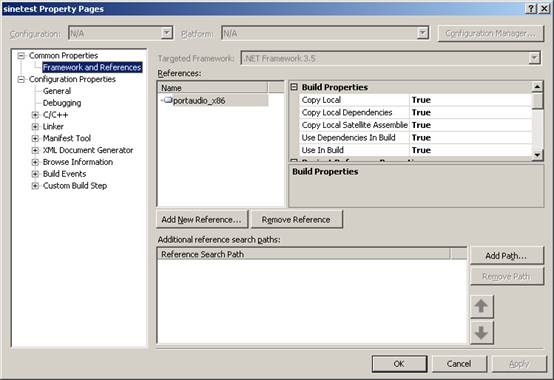The height and width of the screenshot is (380, 554).
Task: Open the Targeted Framework dropdown
Action: click(x=535, y=58)
